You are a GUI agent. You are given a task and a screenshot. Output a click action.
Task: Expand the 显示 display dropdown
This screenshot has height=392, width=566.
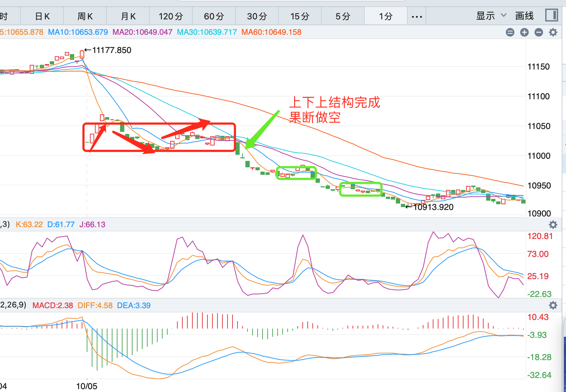coord(491,16)
